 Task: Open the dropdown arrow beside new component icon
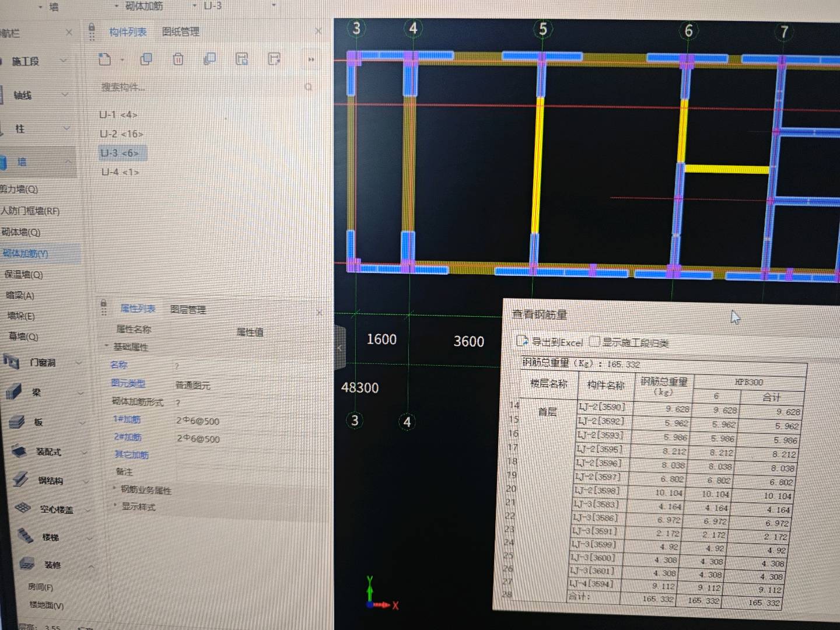pos(122,60)
